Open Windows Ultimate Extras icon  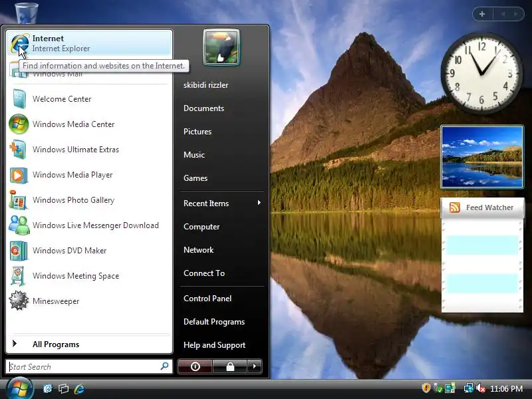coord(19,150)
